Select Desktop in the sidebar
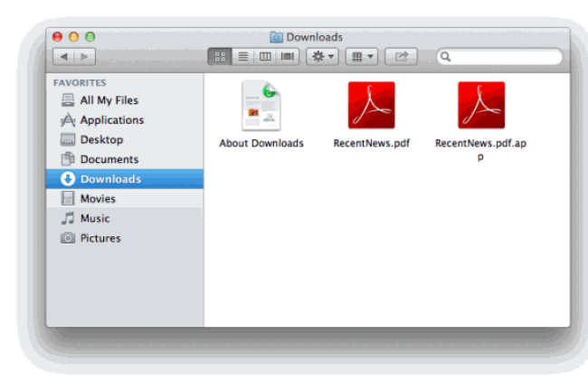 pos(101,140)
